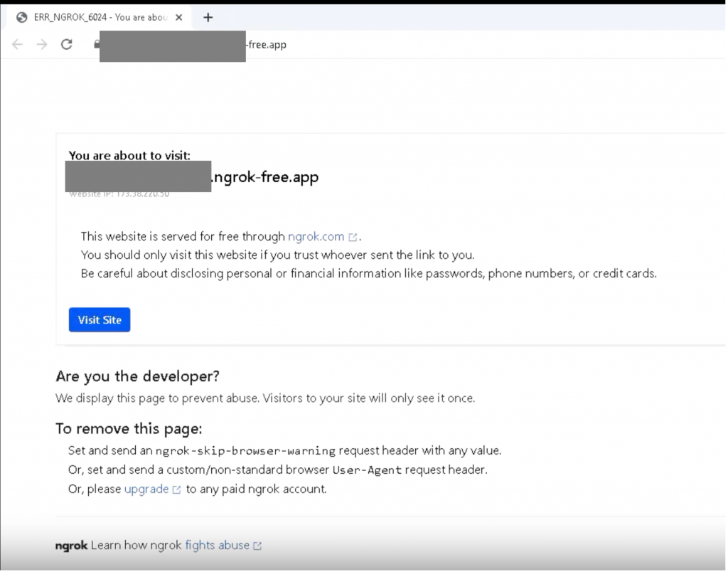Image resolution: width=728 pixels, height=572 pixels.
Task: Click external-link icon beside ngrok.com
Action: [353, 237]
